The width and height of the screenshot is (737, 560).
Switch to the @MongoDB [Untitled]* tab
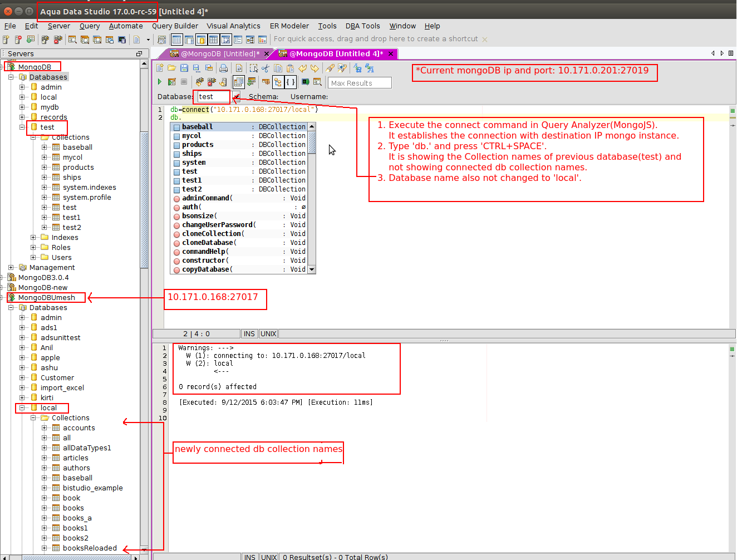(x=220, y=54)
